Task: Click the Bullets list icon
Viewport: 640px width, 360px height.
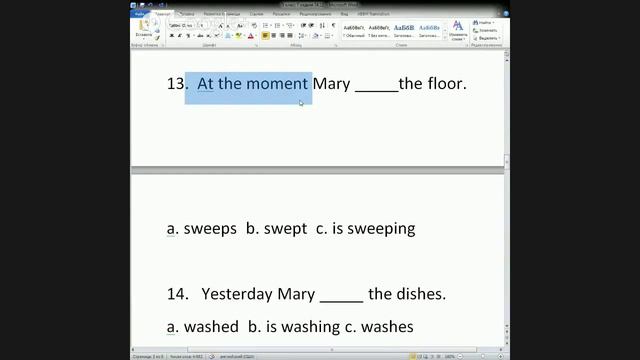Action: (265, 26)
